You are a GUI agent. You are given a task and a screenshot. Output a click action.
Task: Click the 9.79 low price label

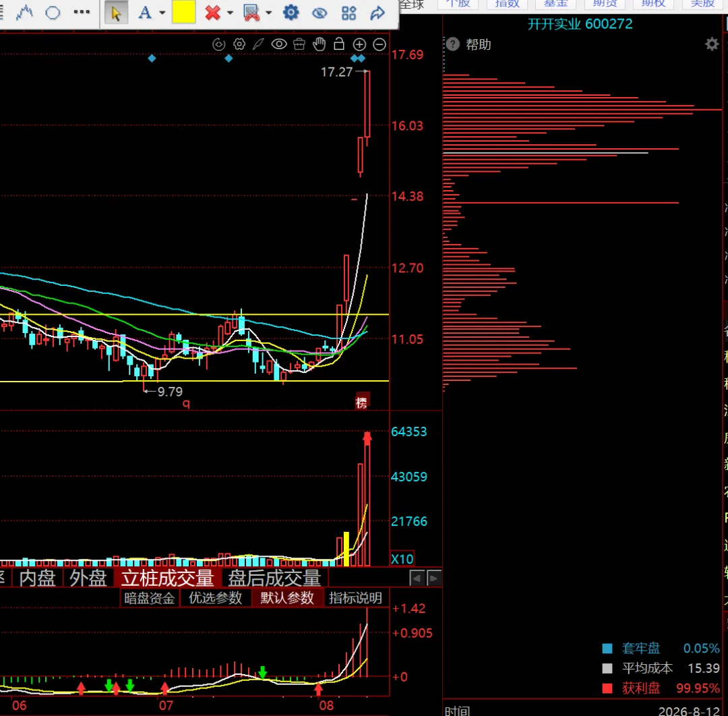(x=170, y=392)
